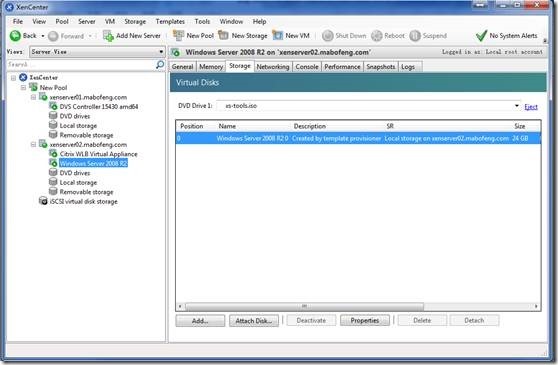Switch to the Logs tab
Image resolution: width=558 pixels, height=365 pixels.
tap(408, 67)
